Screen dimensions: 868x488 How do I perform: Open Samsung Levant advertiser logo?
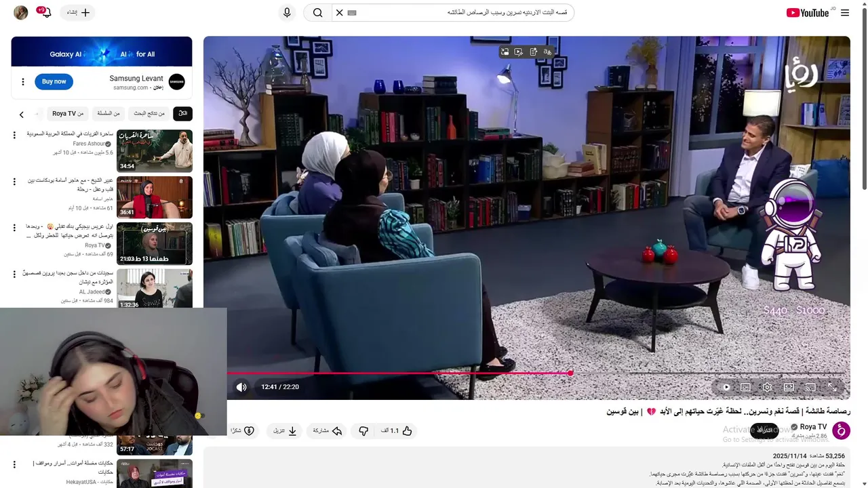coord(176,82)
